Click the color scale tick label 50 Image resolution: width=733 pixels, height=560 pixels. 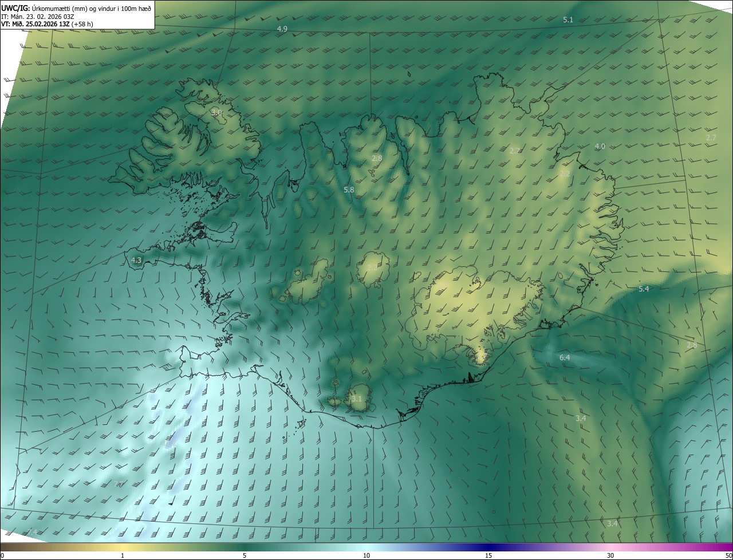[728, 555]
